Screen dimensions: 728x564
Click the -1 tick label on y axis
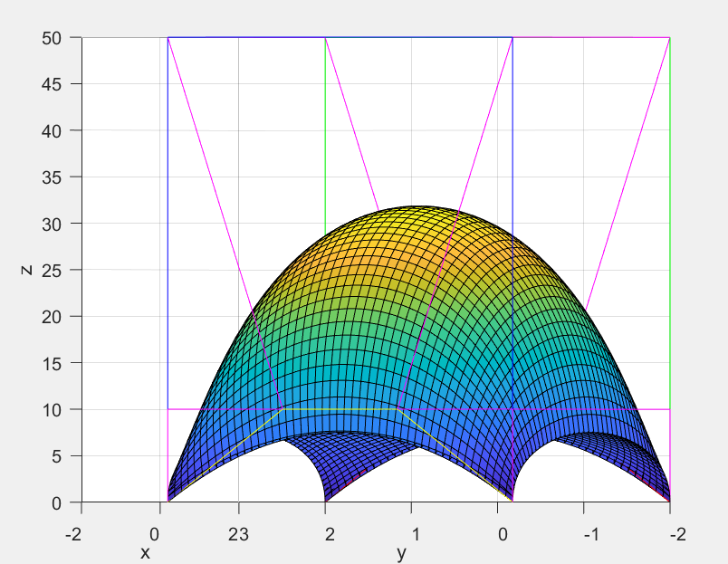[x=590, y=534]
